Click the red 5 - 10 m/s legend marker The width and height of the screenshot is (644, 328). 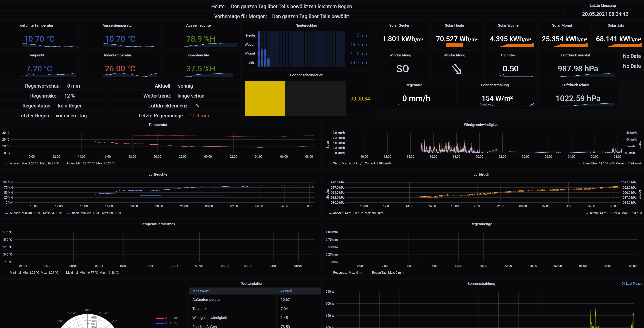[x=160, y=318]
